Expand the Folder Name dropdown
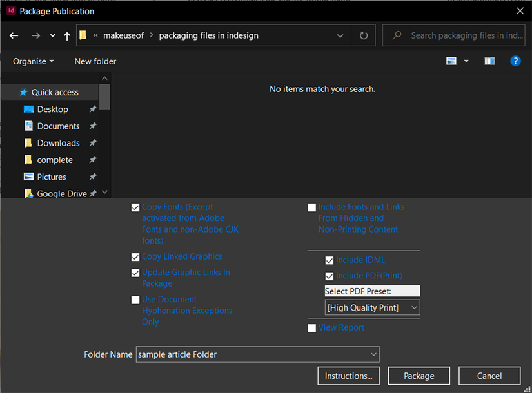The width and height of the screenshot is (532, 393). 373,354
